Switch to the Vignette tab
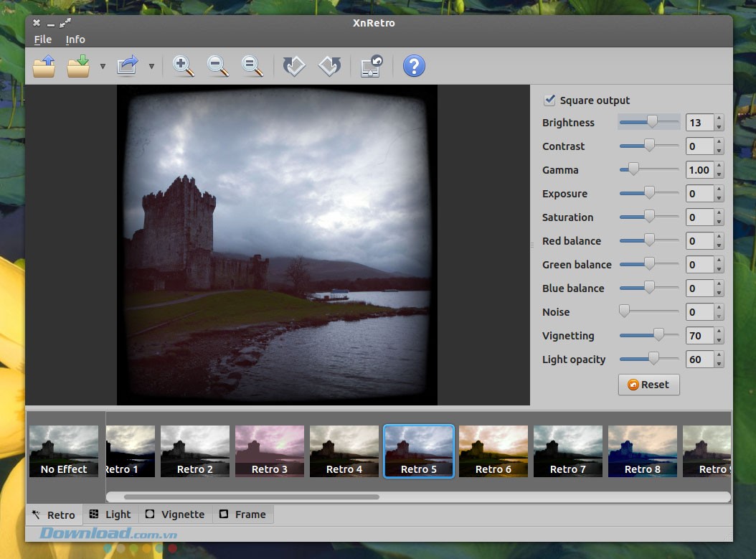This screenshot has height=559, width=756. tap(175, 515)
